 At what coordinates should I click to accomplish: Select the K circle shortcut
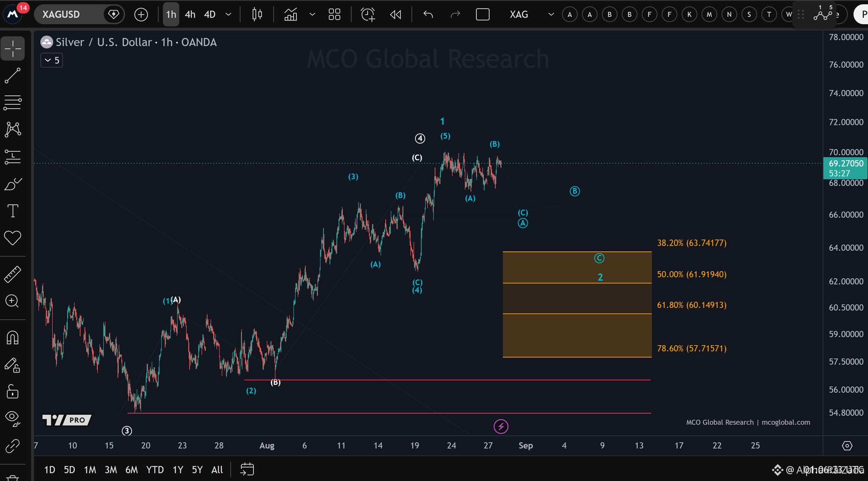[x=689, y=14]
